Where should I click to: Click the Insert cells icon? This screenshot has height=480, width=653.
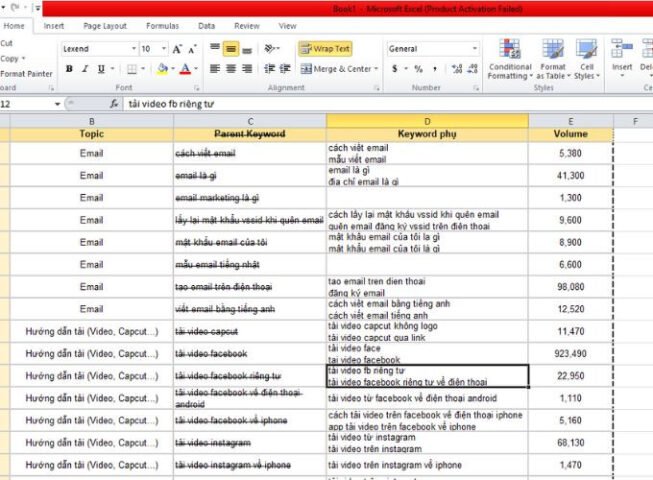point(622,49)
